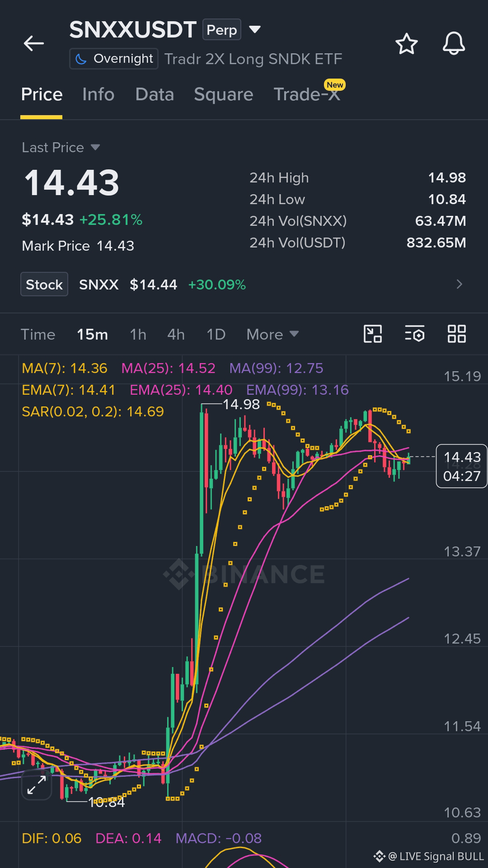Viewport: 488px width, 868px height.
Task: Tap the Stock label button
Action: (x=44, y=284)
